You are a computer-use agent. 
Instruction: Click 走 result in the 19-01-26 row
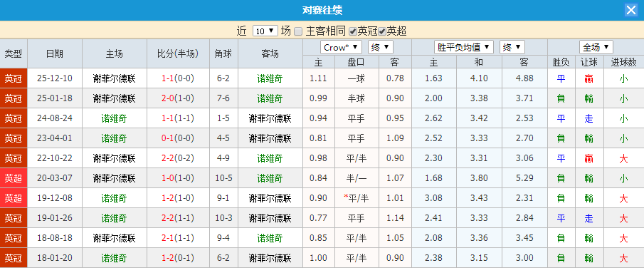point(589,218)
